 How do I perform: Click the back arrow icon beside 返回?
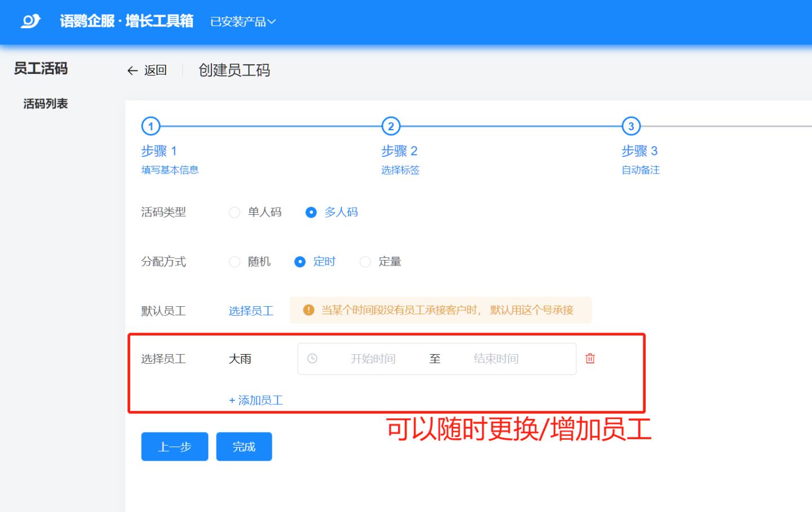click(133, 70)
